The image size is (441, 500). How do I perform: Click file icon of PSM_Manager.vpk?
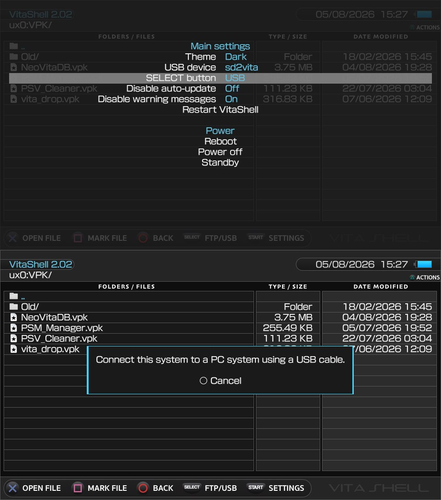14,328
